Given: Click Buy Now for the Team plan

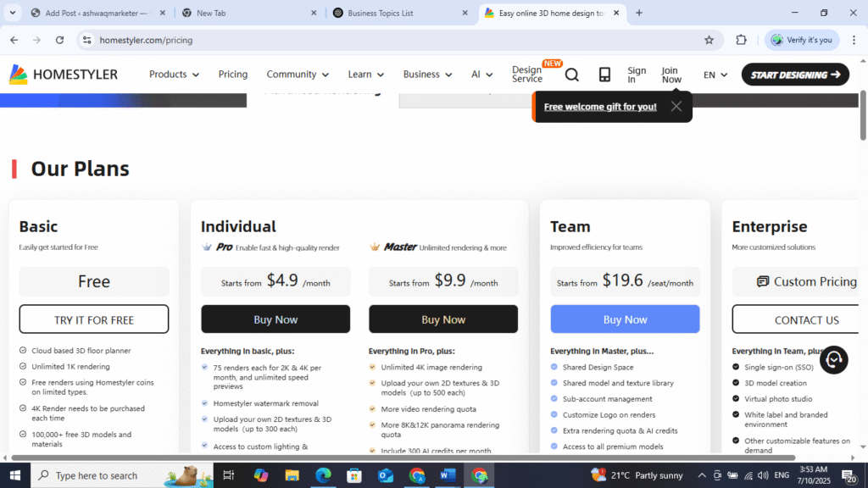Looking at the screenshot, I should pyautogui.click(x=625, y=319).
